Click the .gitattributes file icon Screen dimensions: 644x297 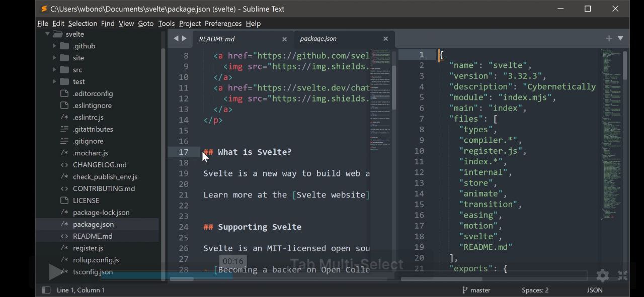(x=64, y=129)
